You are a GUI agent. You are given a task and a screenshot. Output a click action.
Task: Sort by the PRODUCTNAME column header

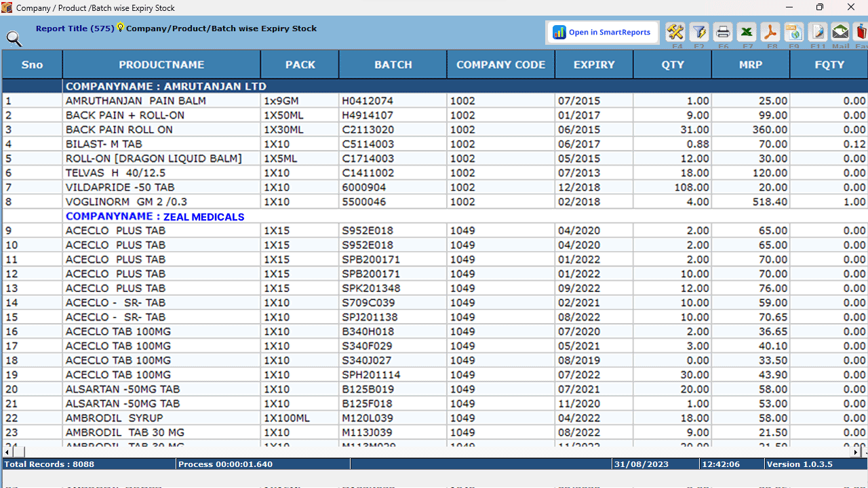tap(161, 64)
